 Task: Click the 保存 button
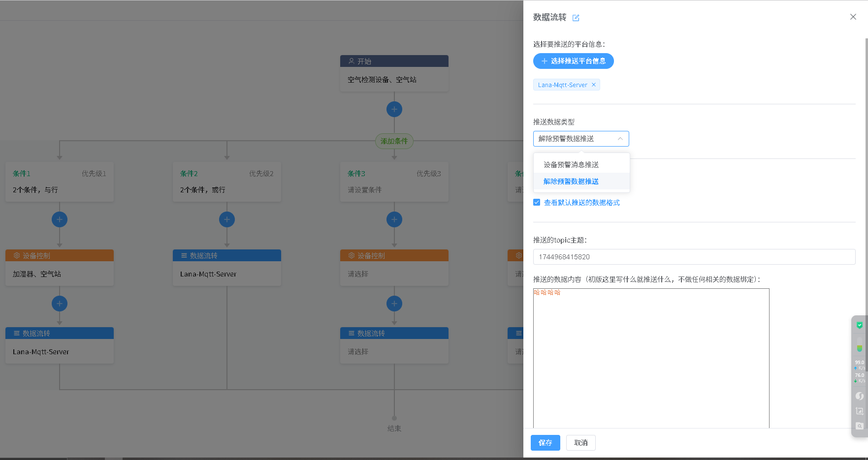pos(545,443)
